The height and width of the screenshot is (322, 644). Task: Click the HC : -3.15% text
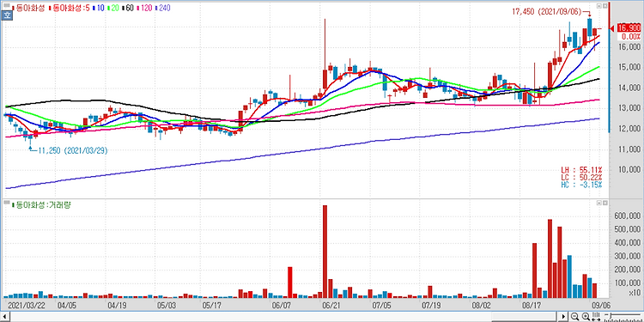coord(581,185)
